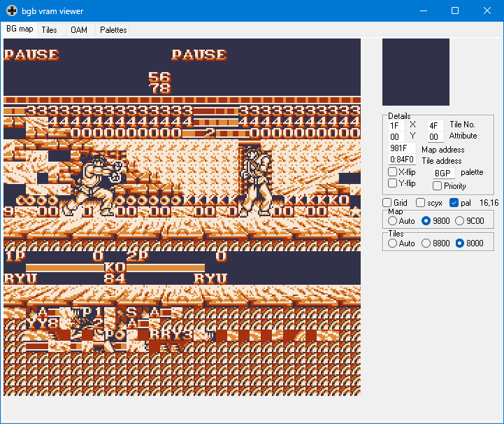Click the left PAUSE text in BG map

(31, 55)
